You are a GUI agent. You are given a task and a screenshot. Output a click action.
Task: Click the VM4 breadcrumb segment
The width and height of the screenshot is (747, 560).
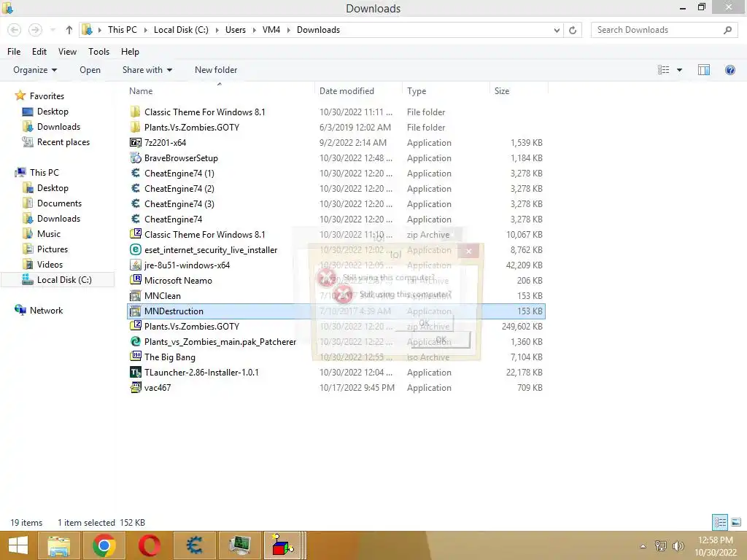[x=271, y=29]
